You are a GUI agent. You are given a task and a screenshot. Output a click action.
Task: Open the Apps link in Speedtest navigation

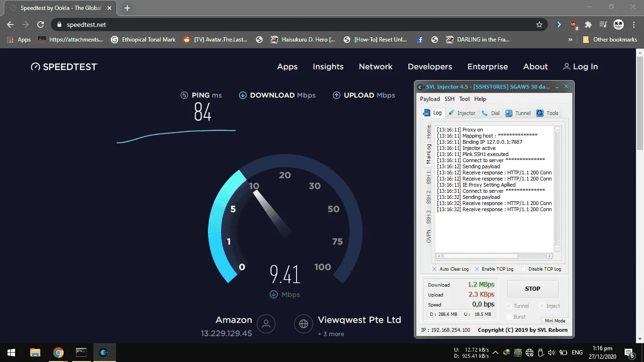[288, 67]
